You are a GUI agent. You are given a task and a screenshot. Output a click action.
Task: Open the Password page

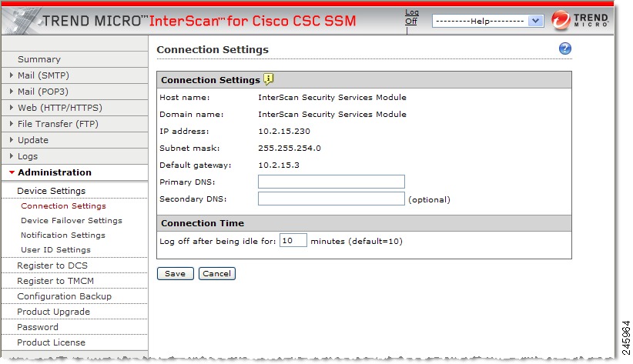[38, 327]
